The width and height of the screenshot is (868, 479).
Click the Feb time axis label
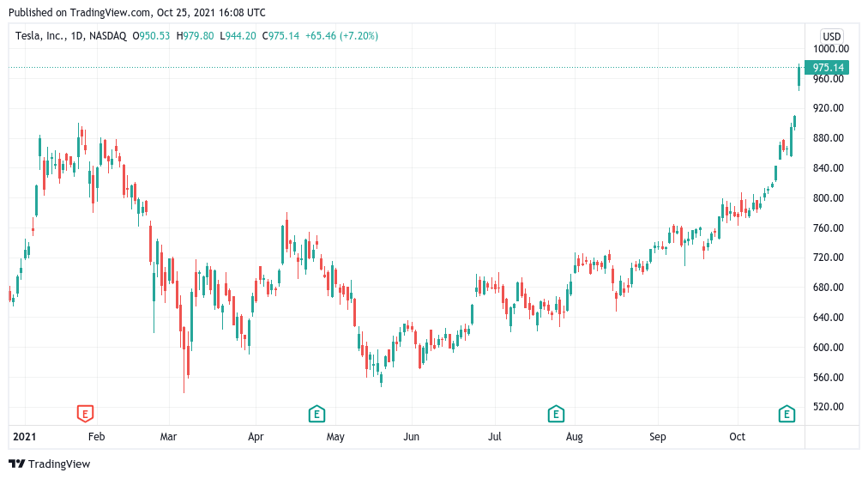[x=96, y=436]
